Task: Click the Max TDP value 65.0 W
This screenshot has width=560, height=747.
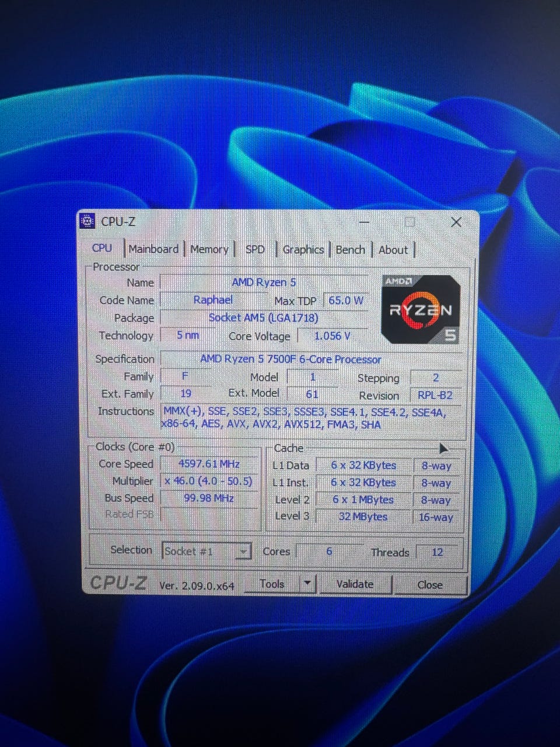Action: point(345,301)
